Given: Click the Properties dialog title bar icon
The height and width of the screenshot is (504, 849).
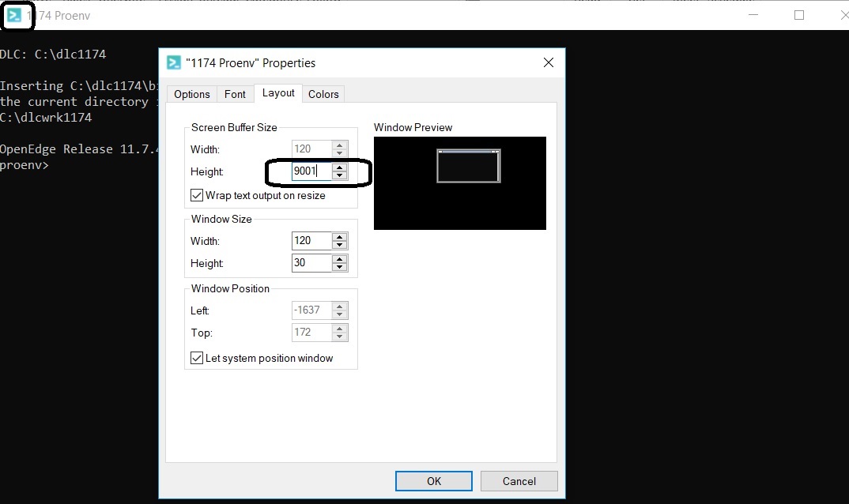Looking at the screenshot, I should point(174,63).
